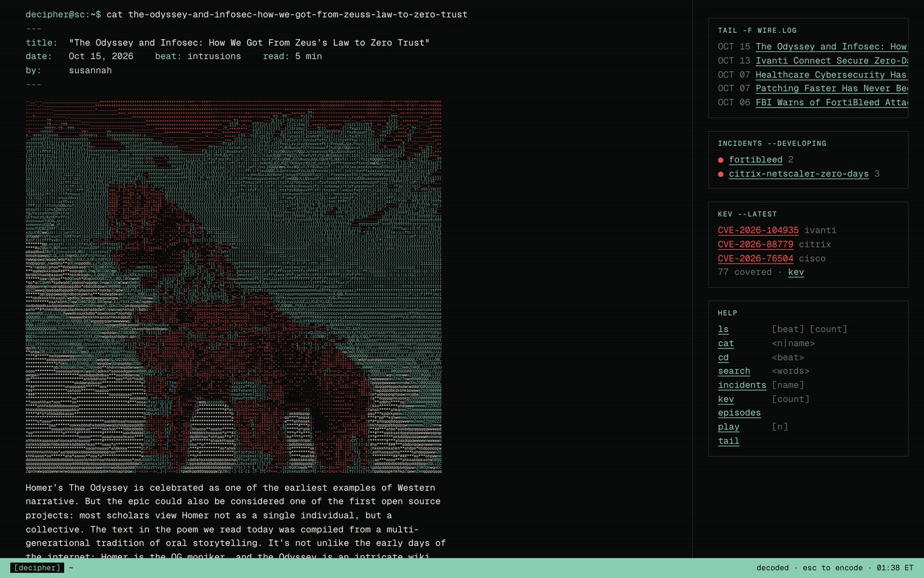924x578 pixels.
Task: Click the ASCII art article image
Action: [x=233, y=287]
